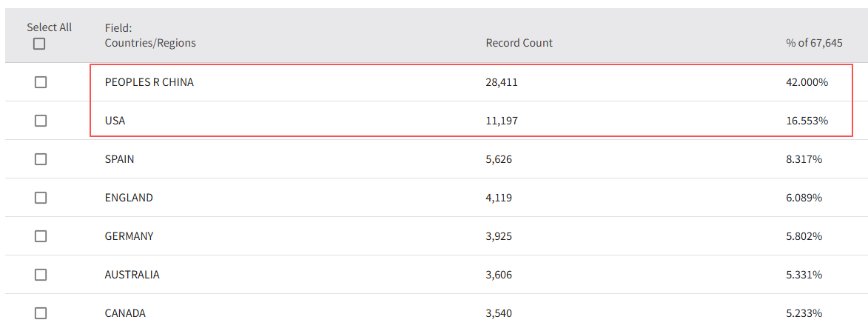
Task: Click the GERMANY country label
Action: (x=129, y=236)
